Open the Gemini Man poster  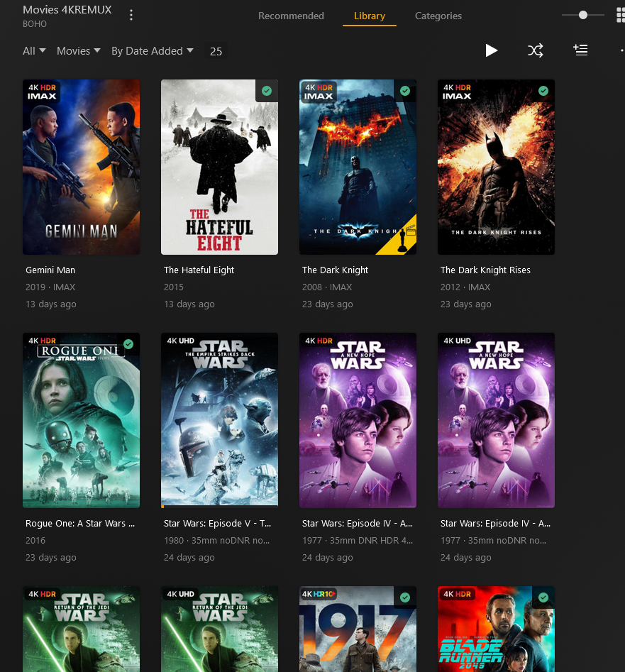point(81,167)
